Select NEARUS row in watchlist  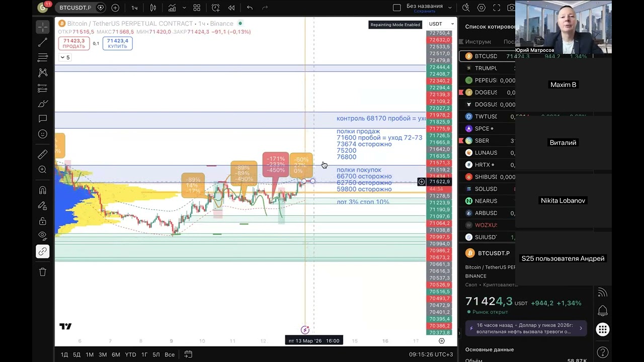click(488, 201)
